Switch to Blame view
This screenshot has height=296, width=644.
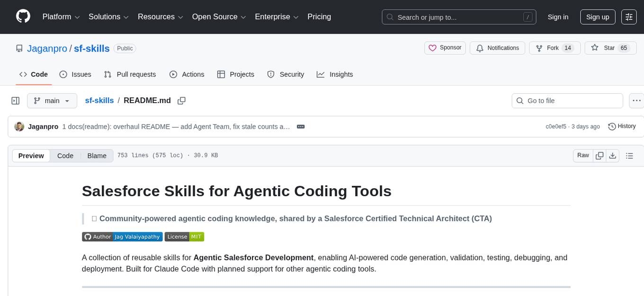coord(97,156)
